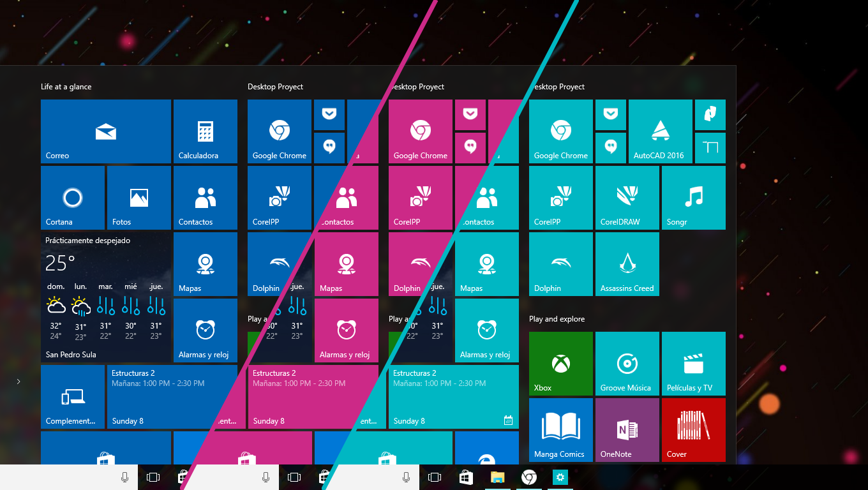This screenshot has height=490, width=868.
Task: Open the Google Chrome tile
Action: click(x=560, y=131)
